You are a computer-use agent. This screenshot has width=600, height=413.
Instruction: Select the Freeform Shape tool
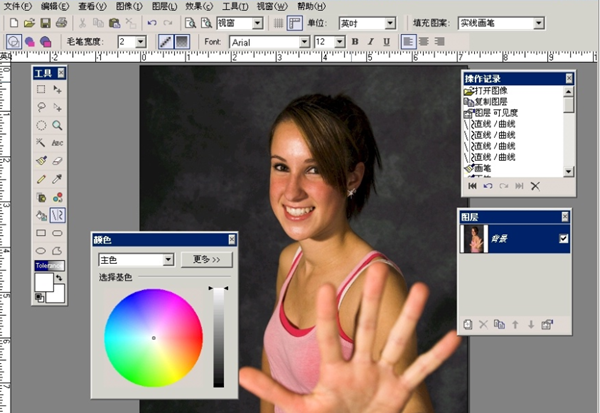tap(57, 251)
